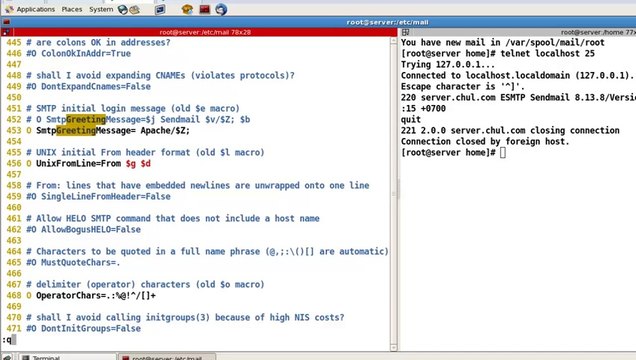636x360 pixels.
Task: Launch the terminal monitor panel icon
Action: coord(160,9)
